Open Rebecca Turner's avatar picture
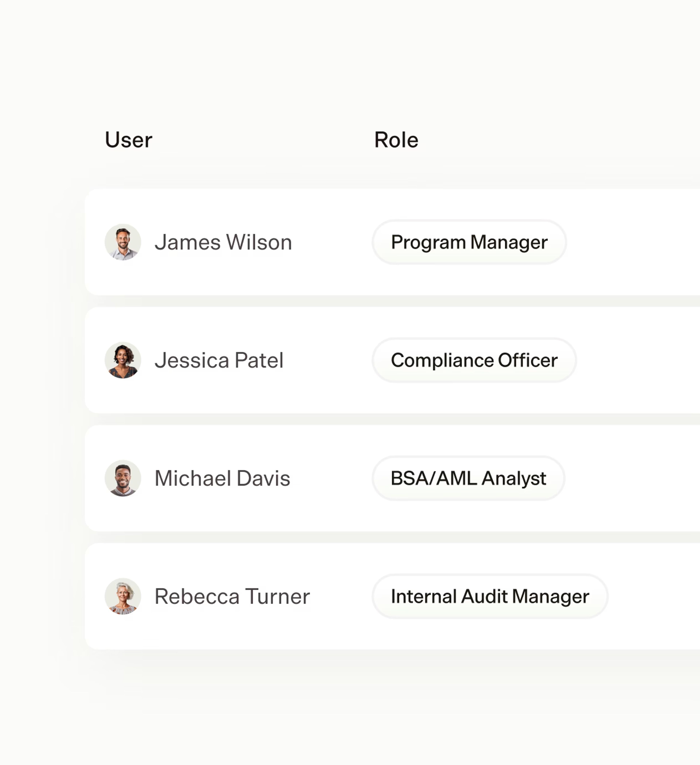Viewport: 700px width, 765px height. (122, 596)
